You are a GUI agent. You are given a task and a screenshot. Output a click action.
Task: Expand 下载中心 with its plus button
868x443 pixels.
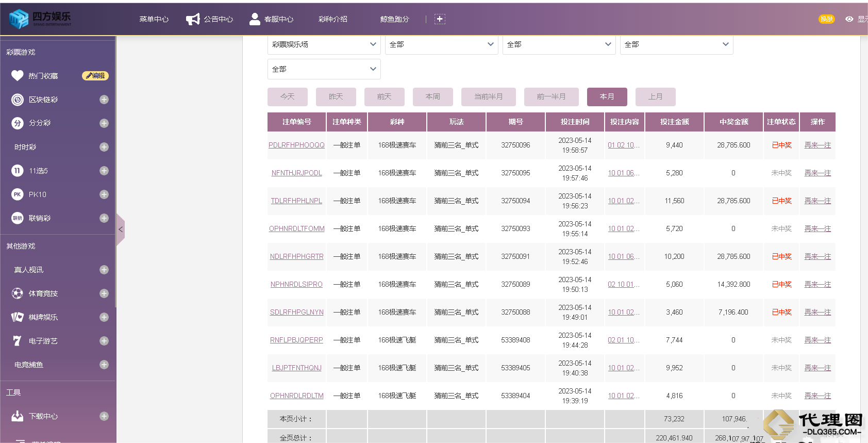click(104, 416)
